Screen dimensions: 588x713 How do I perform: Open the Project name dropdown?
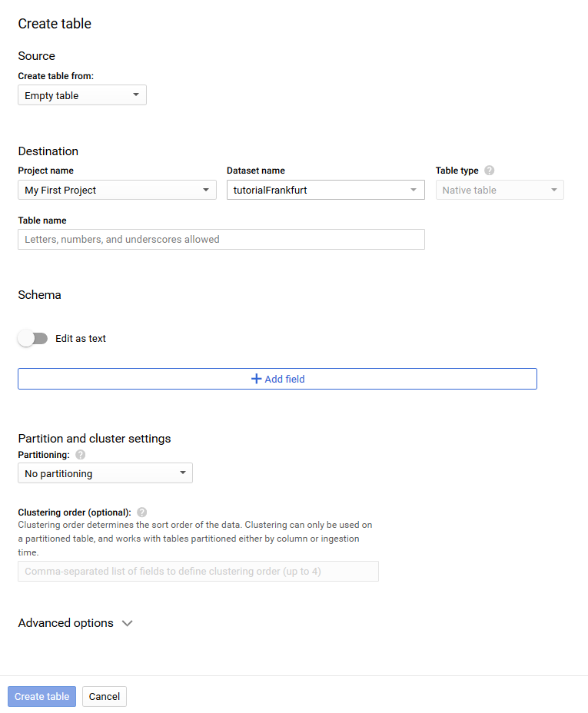(118, 190)
